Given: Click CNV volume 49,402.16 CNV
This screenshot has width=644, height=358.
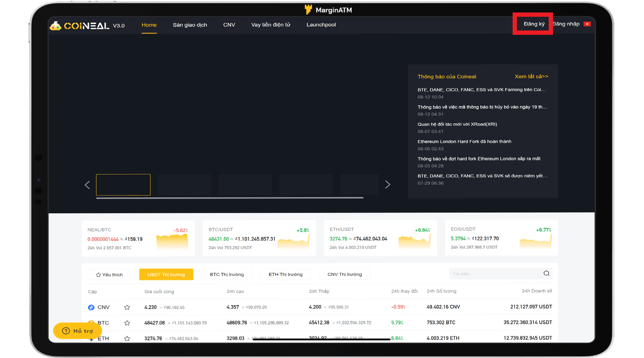Looking at the screenshot, I should [443, 307].
